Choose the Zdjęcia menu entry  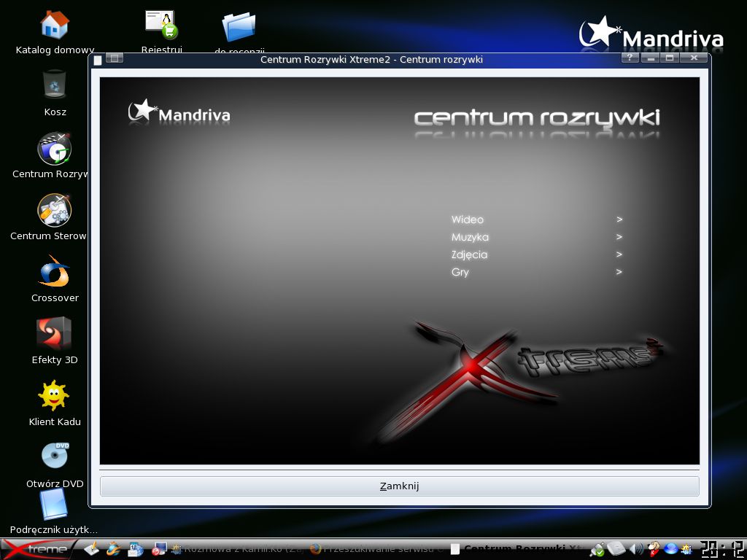tap(469, 254)
